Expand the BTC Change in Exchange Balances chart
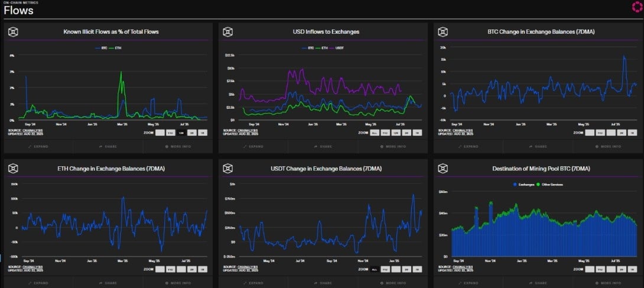 point(469,146)
